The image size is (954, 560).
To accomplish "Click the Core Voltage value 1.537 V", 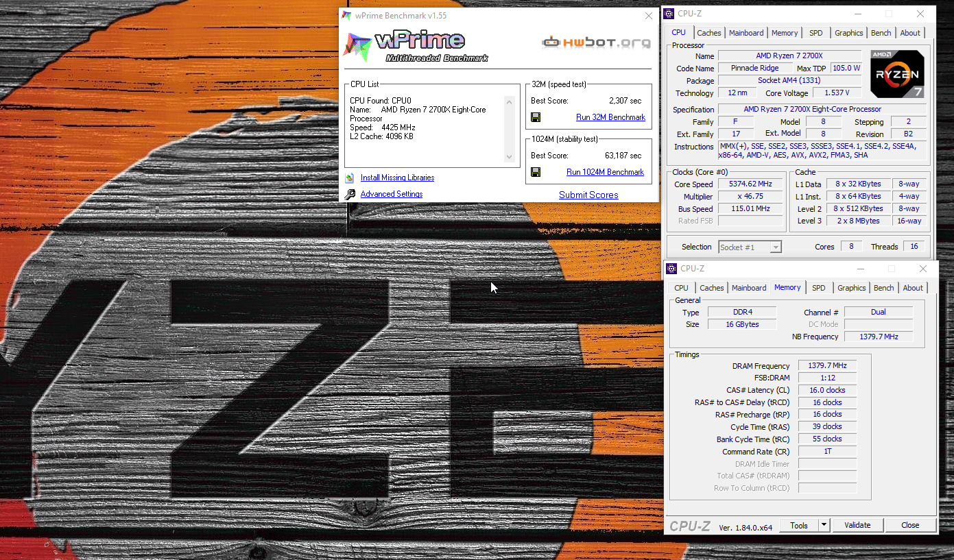I will tap(837, 93).
